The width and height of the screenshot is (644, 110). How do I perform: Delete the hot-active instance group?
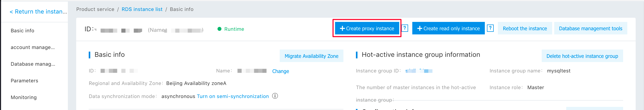click(582, 56)
